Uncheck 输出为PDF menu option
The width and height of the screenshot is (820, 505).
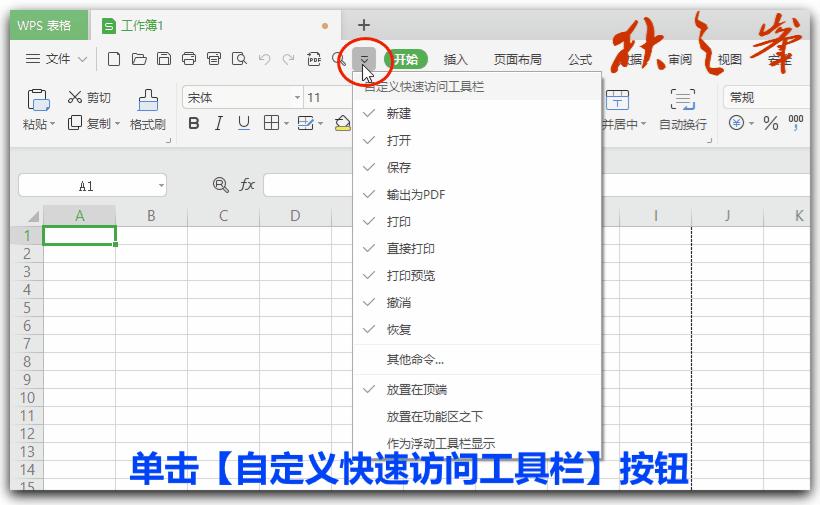[x=477, y=195]
